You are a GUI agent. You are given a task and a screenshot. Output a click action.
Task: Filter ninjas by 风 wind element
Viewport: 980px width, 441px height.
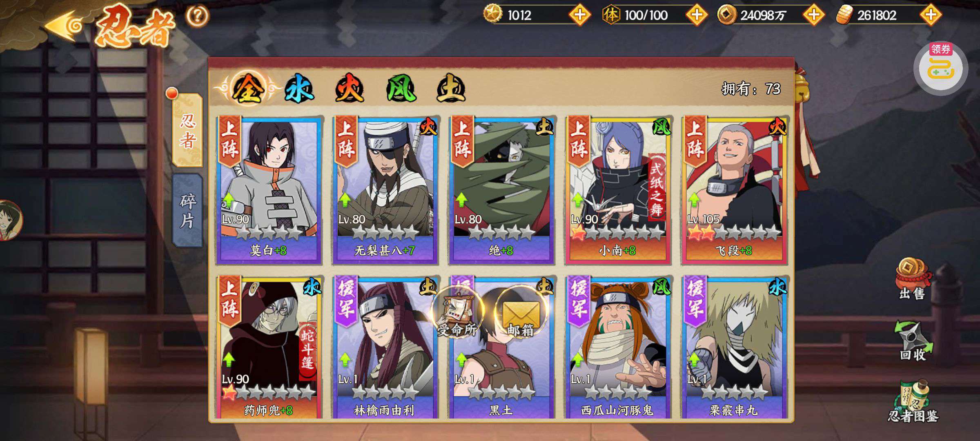point(401,89)
